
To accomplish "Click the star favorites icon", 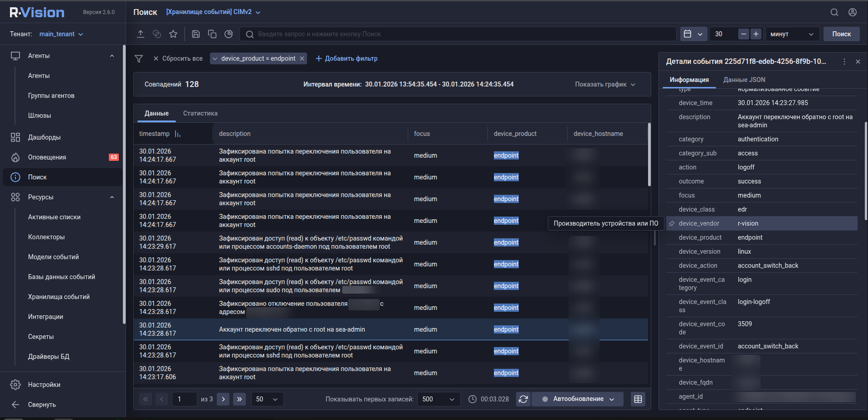I will tap(173, 34).
